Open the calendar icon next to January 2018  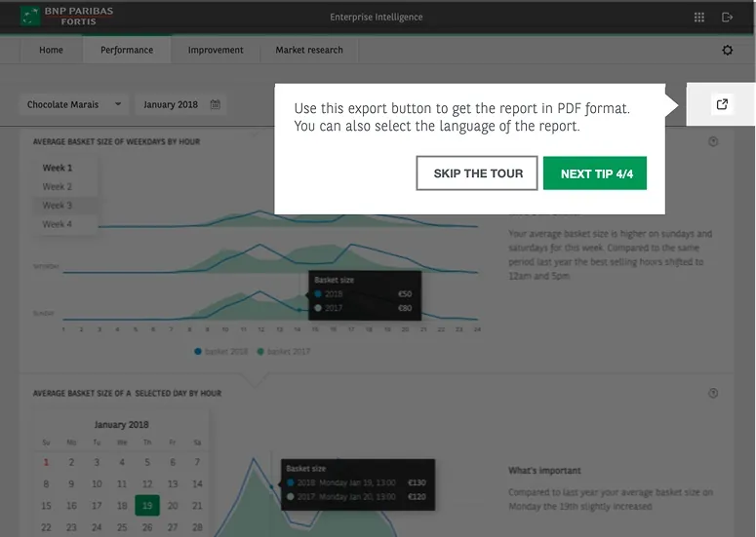(x=215, y=104)
